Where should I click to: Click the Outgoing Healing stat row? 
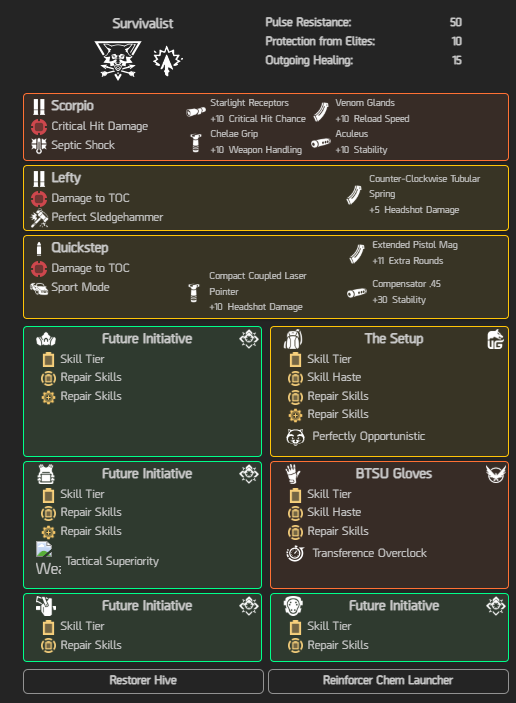[364, 61]
